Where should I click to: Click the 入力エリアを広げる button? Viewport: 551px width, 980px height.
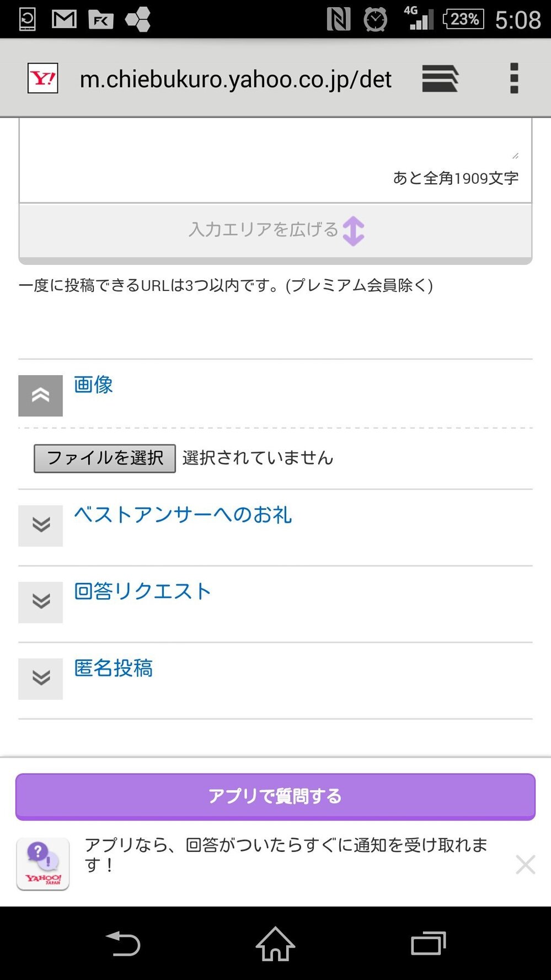(275, 230)
